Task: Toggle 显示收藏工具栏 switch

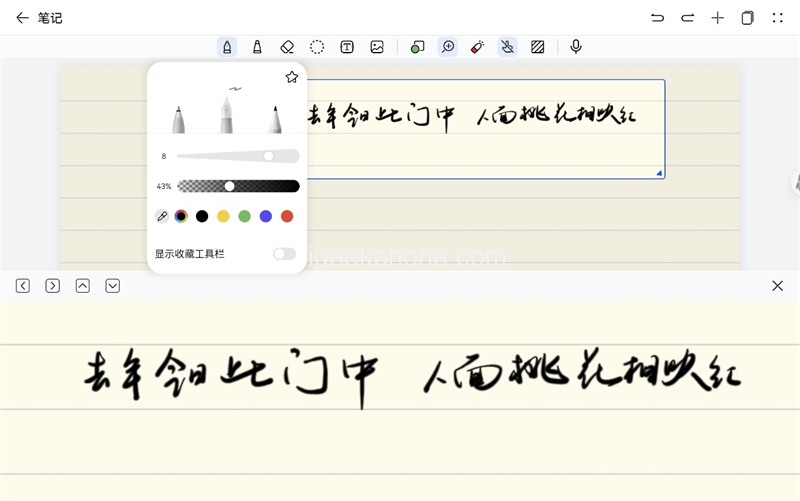Action: [284, 254]
